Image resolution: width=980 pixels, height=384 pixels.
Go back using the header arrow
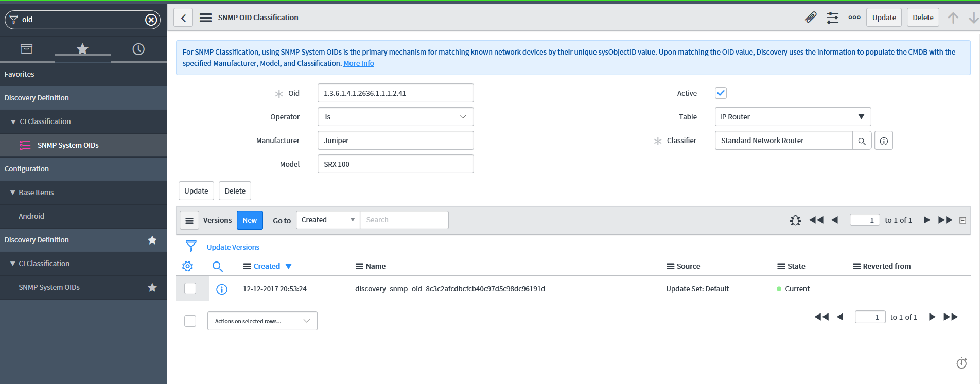click(x=183, y=18)
